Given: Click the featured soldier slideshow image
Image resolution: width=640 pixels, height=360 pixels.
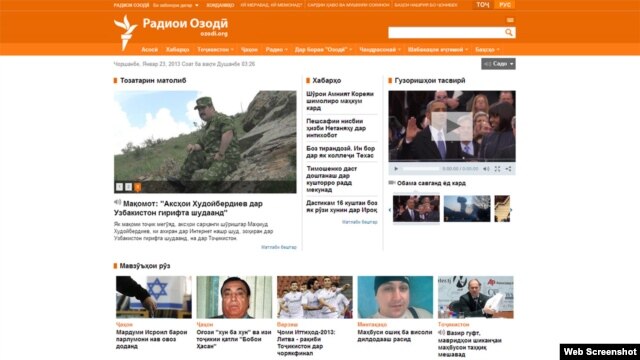Looking at the screenshot, I should (205, 142).
